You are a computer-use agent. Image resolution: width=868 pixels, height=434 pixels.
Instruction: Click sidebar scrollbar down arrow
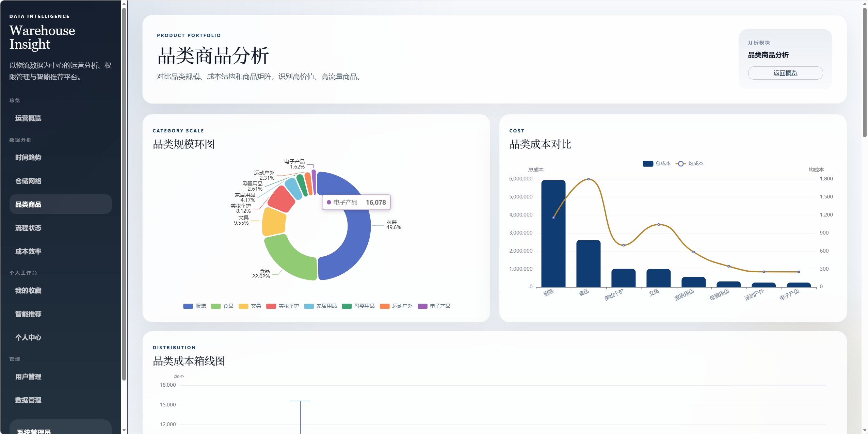[x=124, y=430]
